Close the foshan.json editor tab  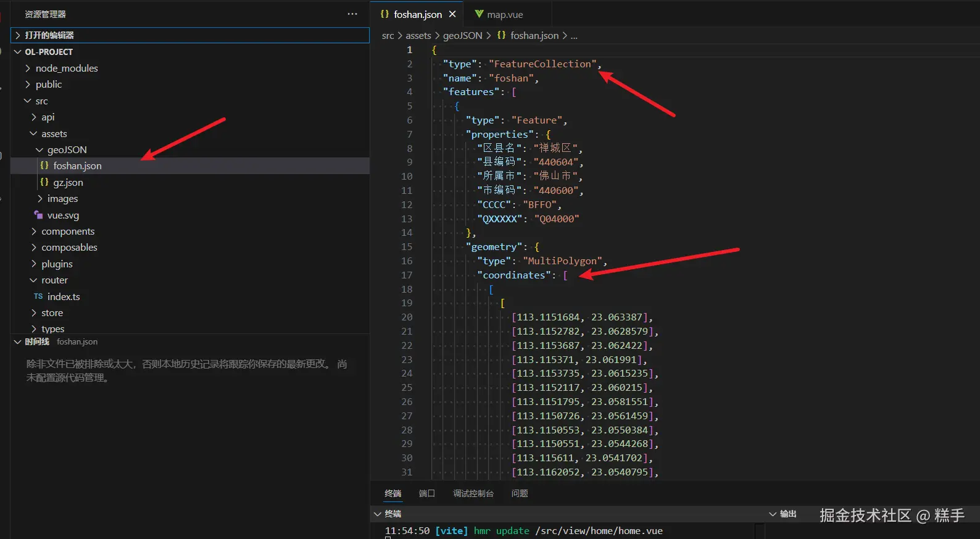coord(452,14)
